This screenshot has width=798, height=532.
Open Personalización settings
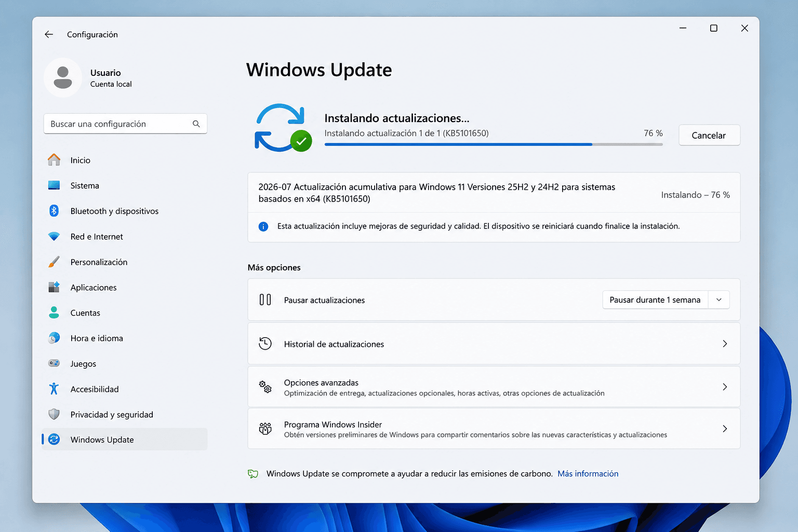[x=125, y=262]
